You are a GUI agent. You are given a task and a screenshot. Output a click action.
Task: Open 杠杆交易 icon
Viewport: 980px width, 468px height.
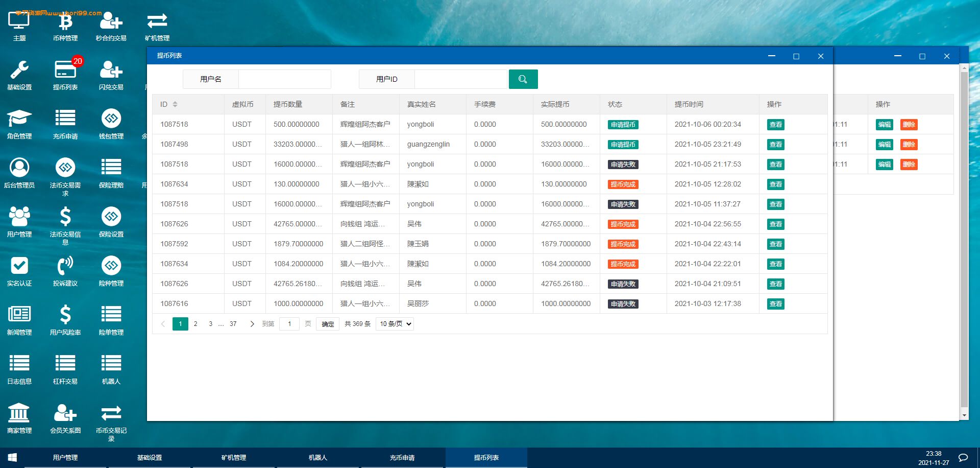(x=65, y=369)
